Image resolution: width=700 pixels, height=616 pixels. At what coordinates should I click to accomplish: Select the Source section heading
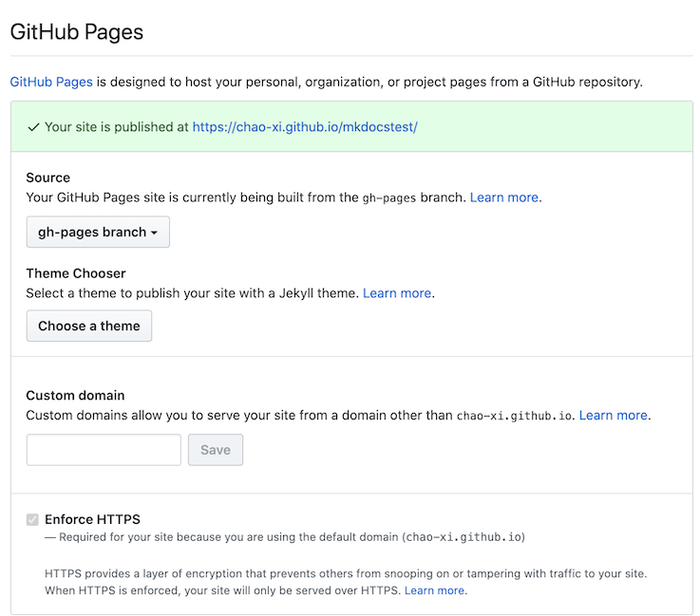pos(47,177)
